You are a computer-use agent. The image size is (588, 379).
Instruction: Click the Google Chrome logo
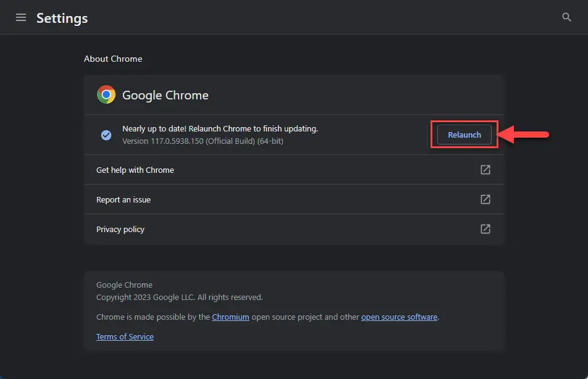coord(106,94)
